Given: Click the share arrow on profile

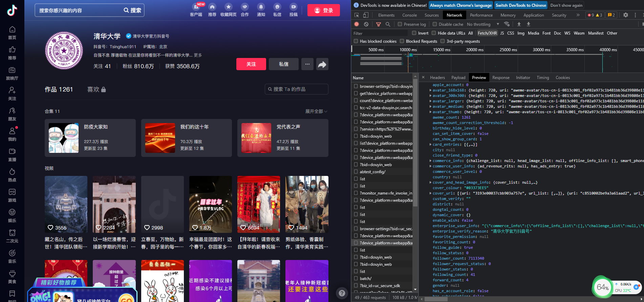Looking at the screenshot, I should coord(322,64).
